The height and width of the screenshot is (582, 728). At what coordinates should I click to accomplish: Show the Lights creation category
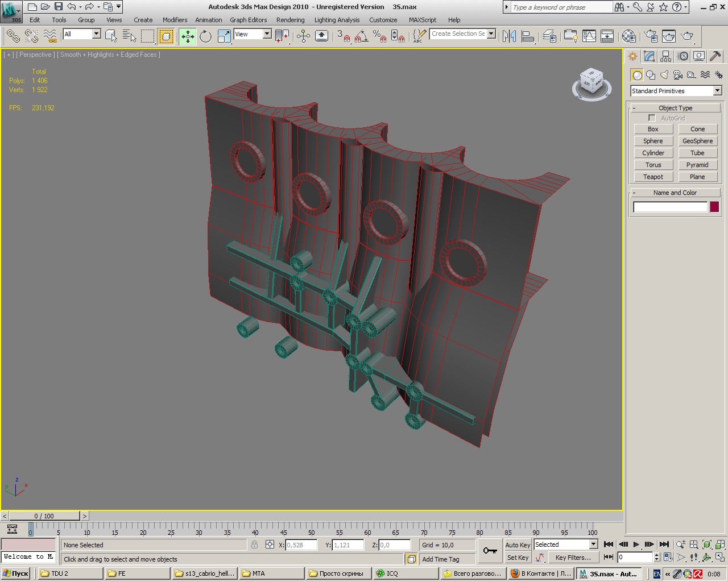pyautogui.click(x=664, y=75)
